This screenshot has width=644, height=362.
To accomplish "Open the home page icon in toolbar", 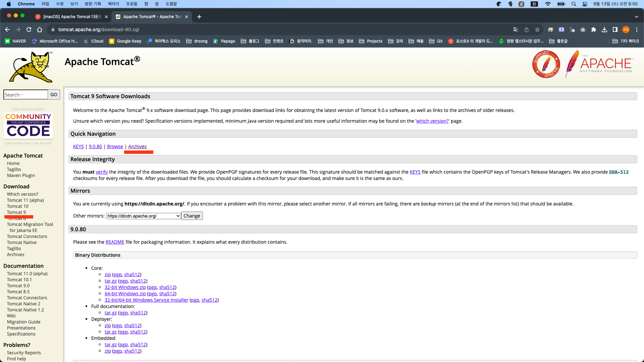I will [x=40, y=29].
